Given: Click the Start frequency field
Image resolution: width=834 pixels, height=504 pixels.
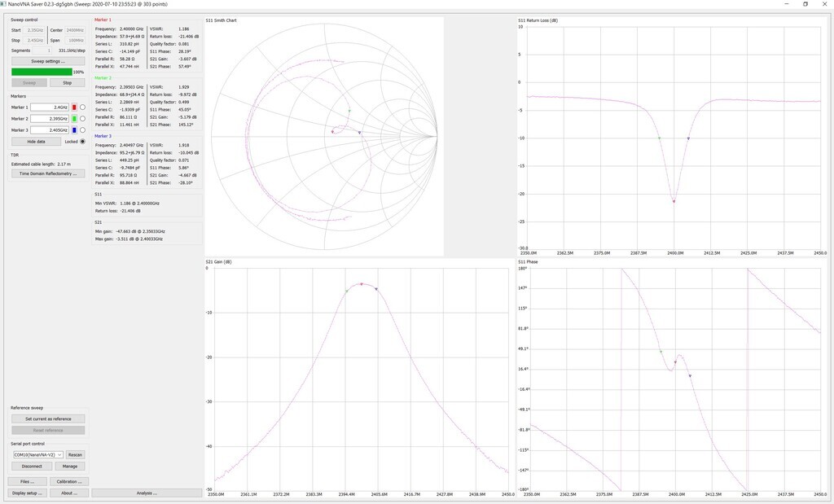Looking at the screenshot, I should 34,30.
